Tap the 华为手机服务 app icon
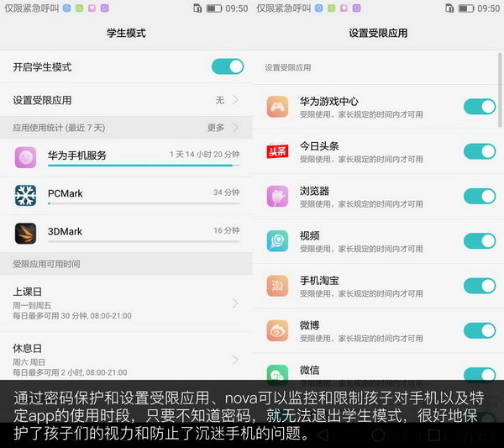 coord(25,157)
